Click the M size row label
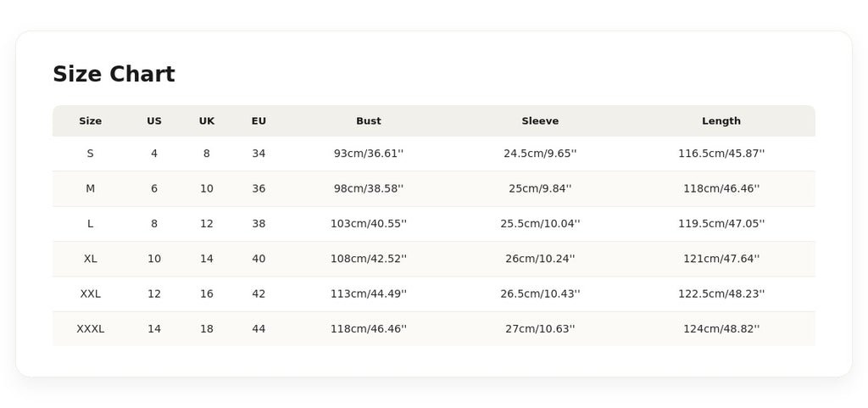 point(90,189)
